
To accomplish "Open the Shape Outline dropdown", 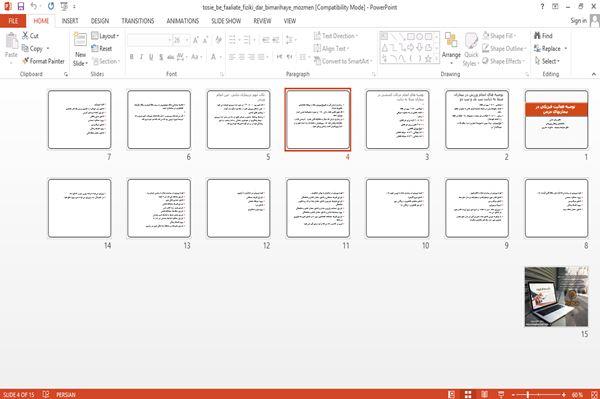I will coord(504,49).
